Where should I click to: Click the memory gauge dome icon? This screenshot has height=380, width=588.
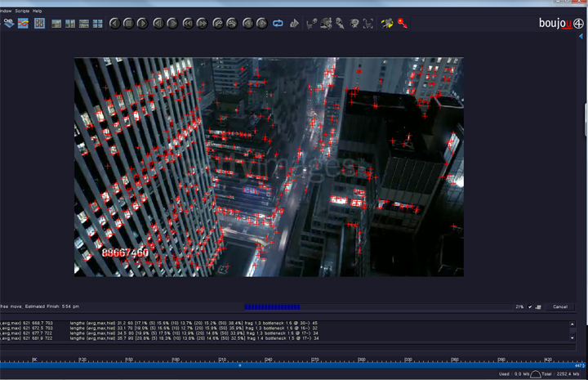(536, 374)
